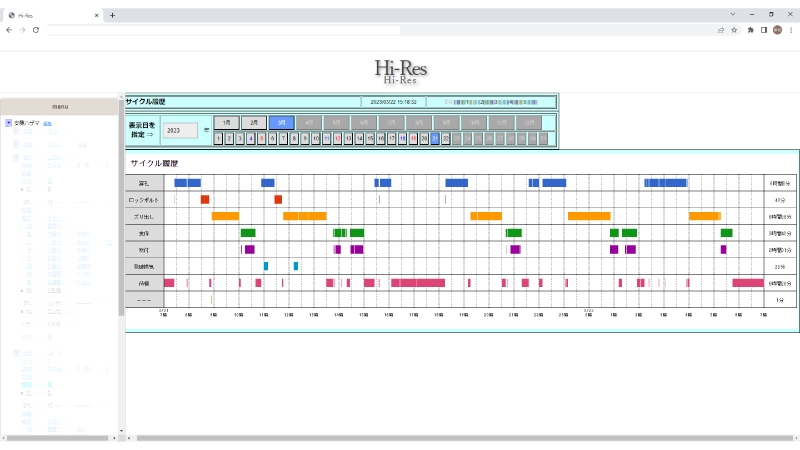Click the 編集 link beside 安藤ハザマ

[47, 123]
